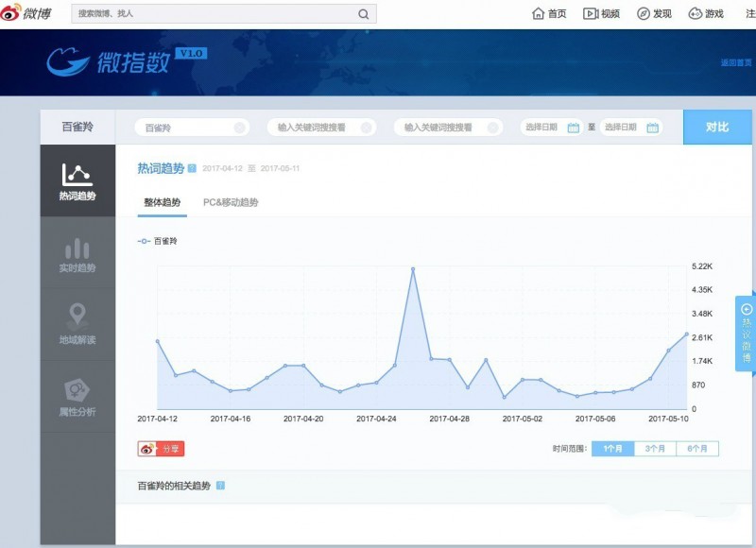Click the 百雀羚的相关趋势 heading
Viewport: 756px width, 548px height.
click(174, 486)
